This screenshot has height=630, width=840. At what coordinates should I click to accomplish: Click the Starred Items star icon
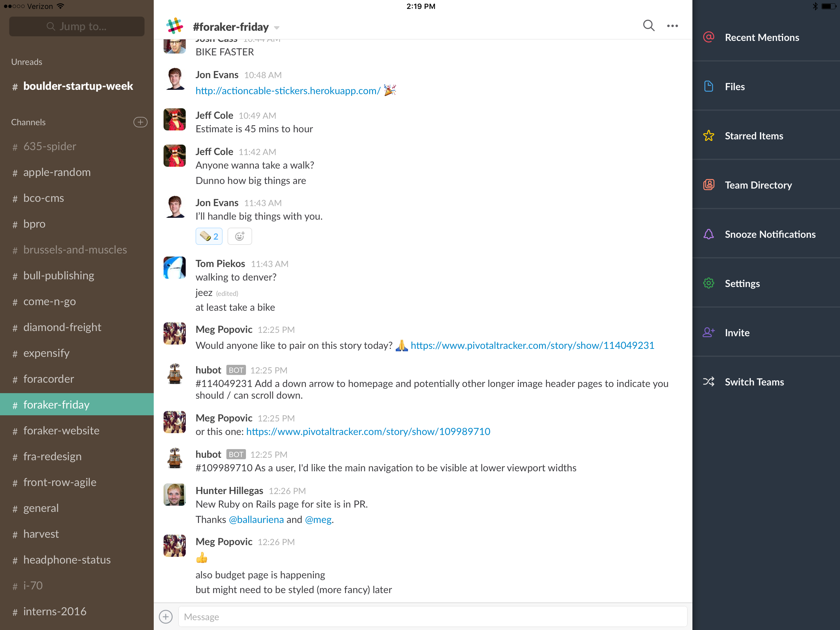click(x=709, y=136)
